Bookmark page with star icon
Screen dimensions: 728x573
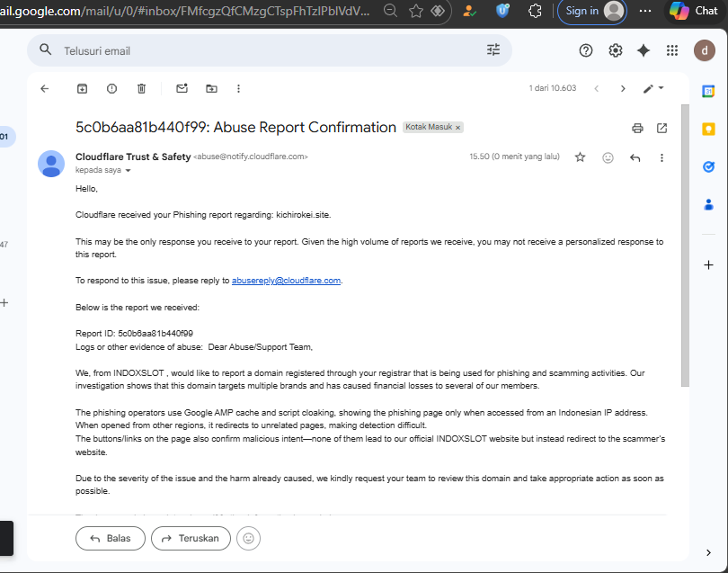click(416, 11)
